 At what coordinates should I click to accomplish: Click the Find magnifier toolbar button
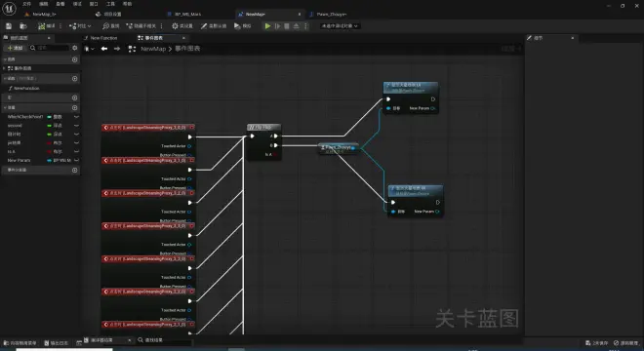tap(110, 26)
